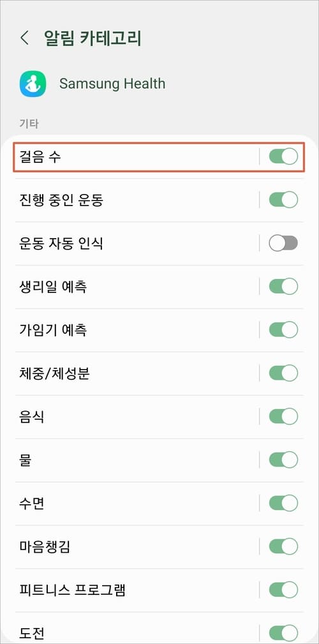Disable the 음식 notification switch
This screenshot has width=319, height=644.
(x=283, y=417)
